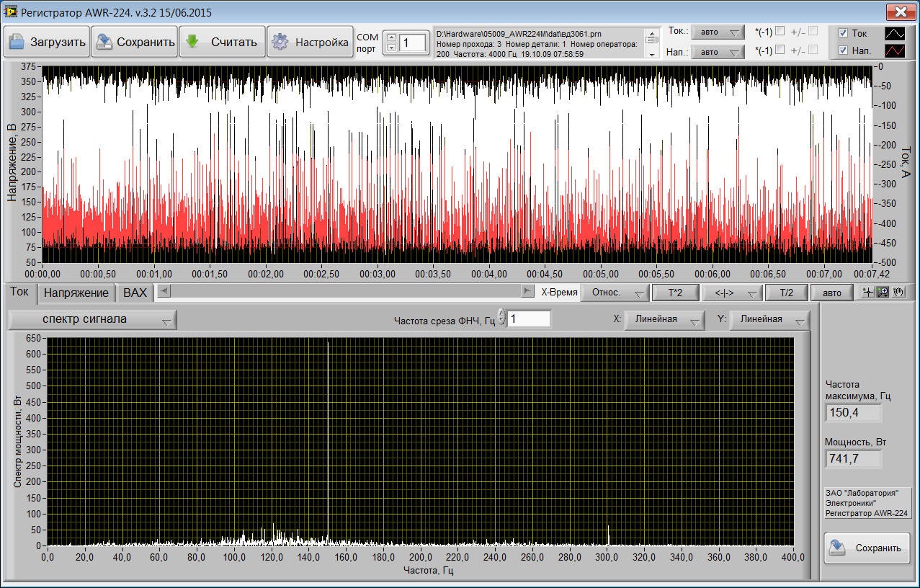Uncheck the Нап. plot visibility checkbox
The image size is (920, 588).
844,50
